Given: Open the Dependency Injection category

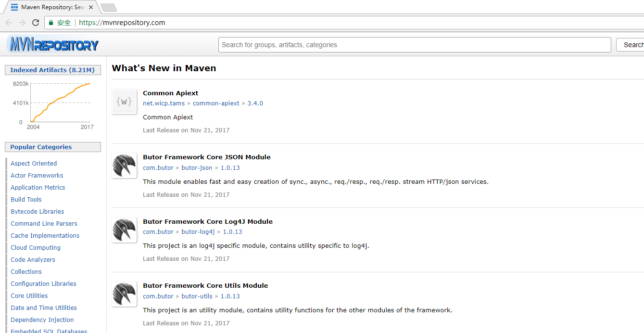Looking at the screenshot, I should [x=42, y=320].
